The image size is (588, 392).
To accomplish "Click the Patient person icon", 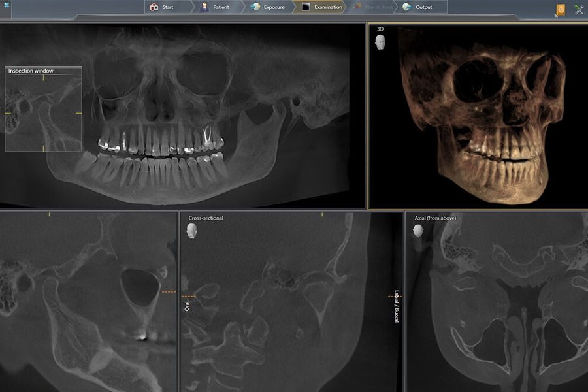I will point(204,7).
